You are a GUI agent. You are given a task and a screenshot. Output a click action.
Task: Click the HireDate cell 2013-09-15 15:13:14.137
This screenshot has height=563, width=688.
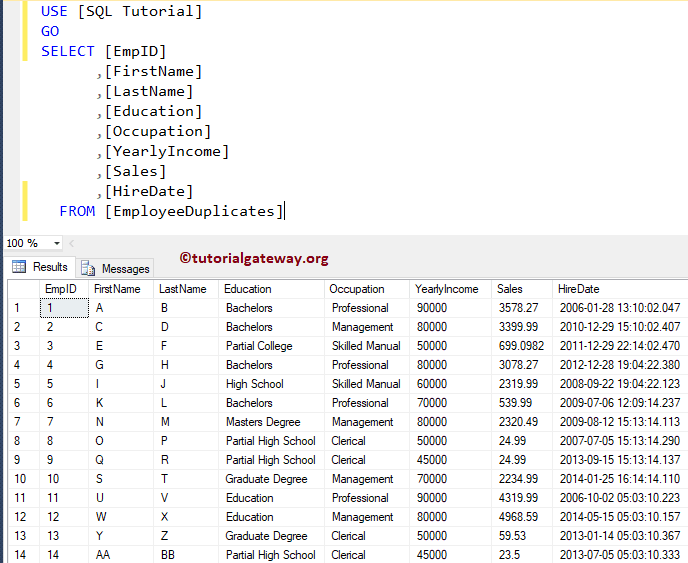[620, 460]
